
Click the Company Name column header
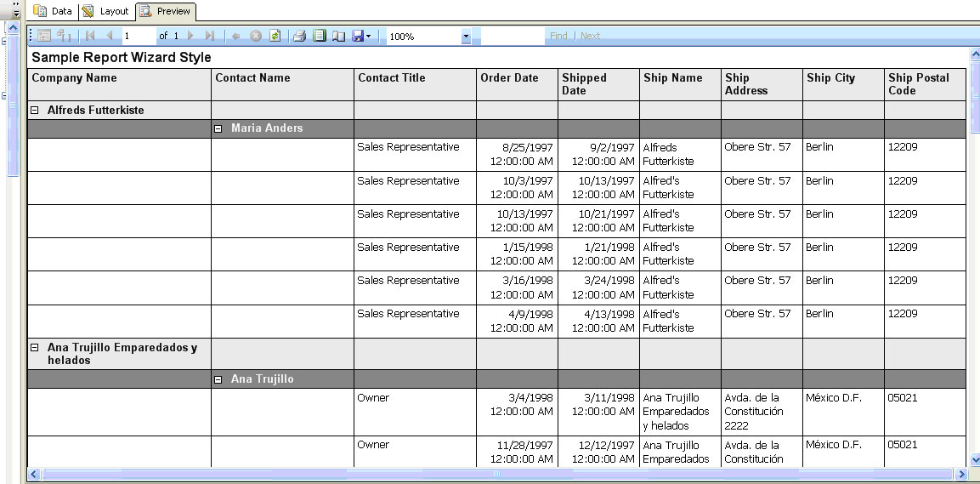[x=119, y=84]
